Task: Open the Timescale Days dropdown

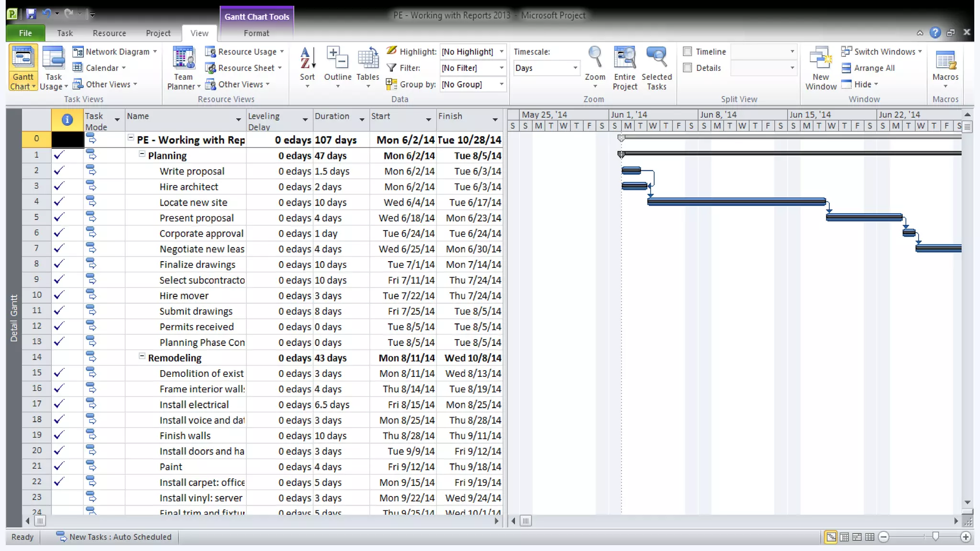Action: [x=575, y=68]
